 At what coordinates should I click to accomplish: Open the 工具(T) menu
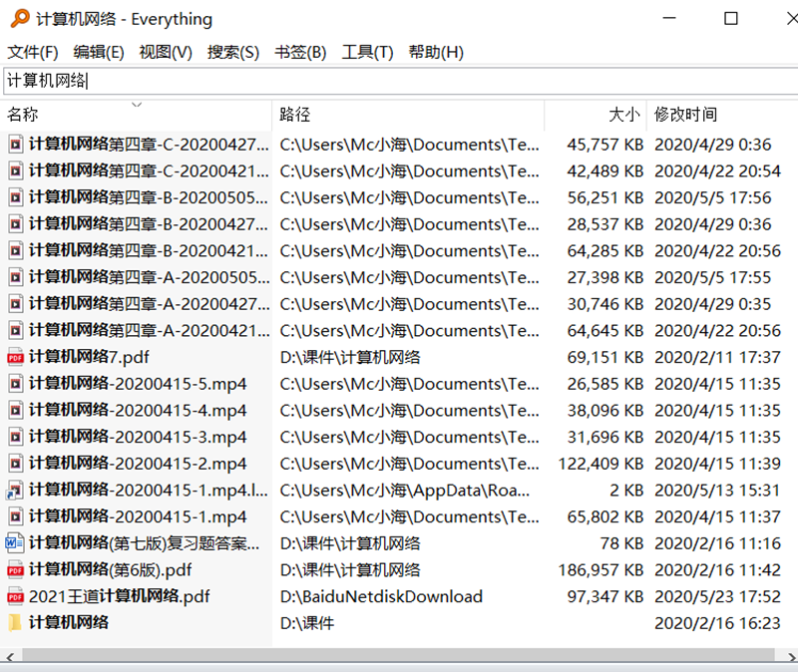click(x=367, y=52)
